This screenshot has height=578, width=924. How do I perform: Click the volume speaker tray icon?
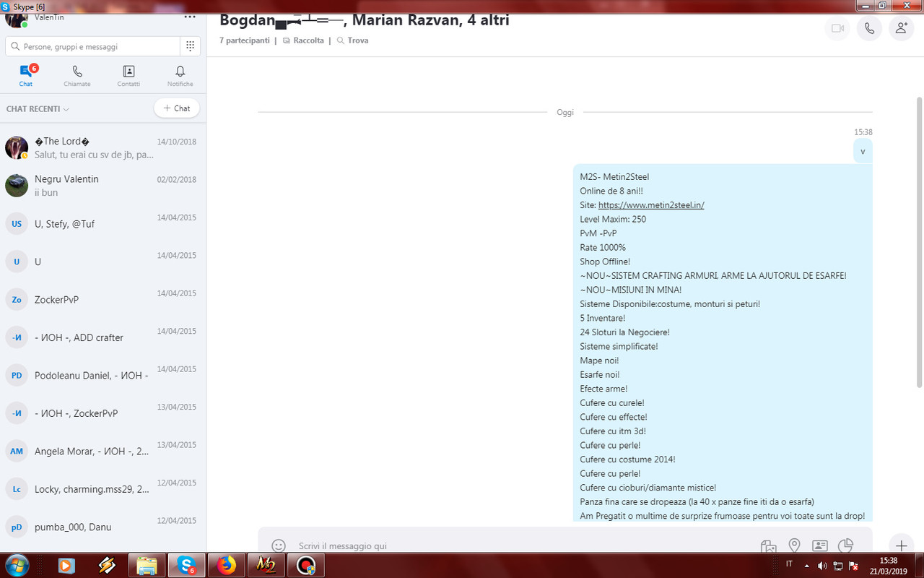pos(822,565)
